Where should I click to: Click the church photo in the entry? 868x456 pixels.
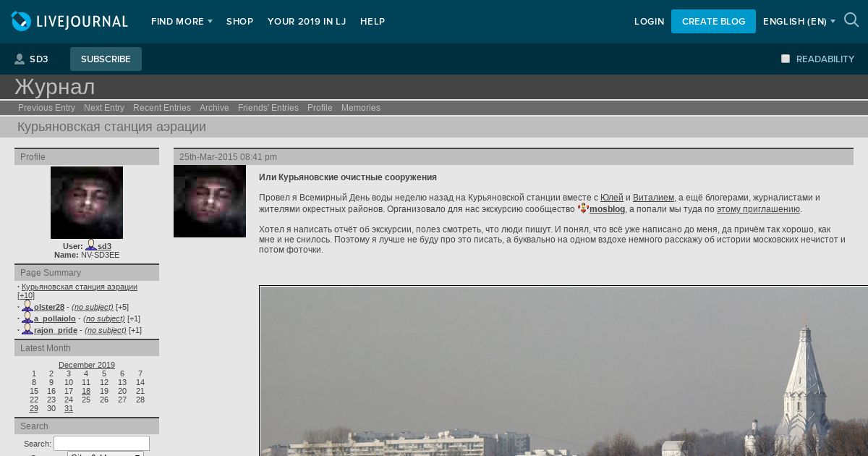click(x=564, y=371)
